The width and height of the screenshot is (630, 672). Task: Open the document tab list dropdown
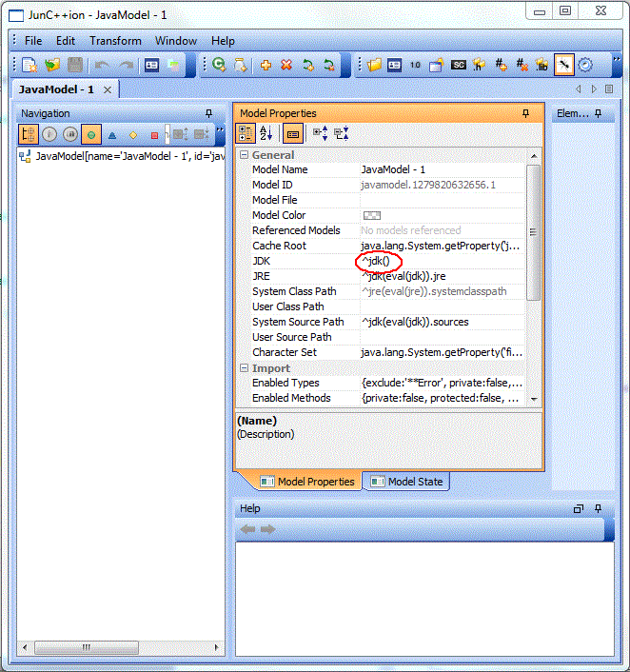tap(609, 89)
